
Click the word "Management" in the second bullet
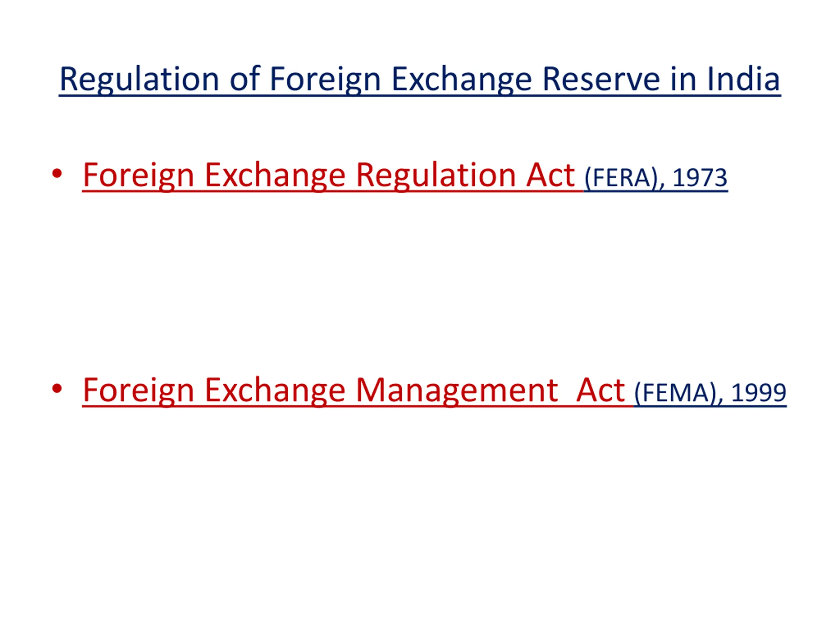pyautogui.click(x=457, y=391)
